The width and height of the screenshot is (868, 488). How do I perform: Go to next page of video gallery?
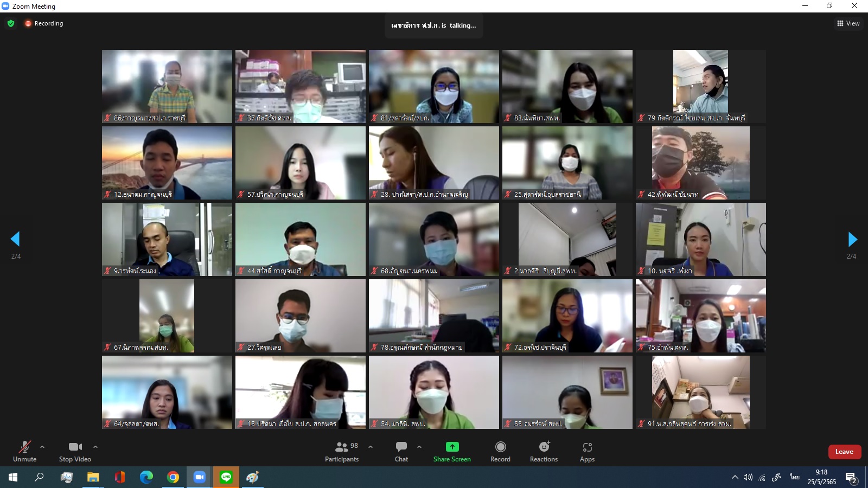click(x=852, y=239)
